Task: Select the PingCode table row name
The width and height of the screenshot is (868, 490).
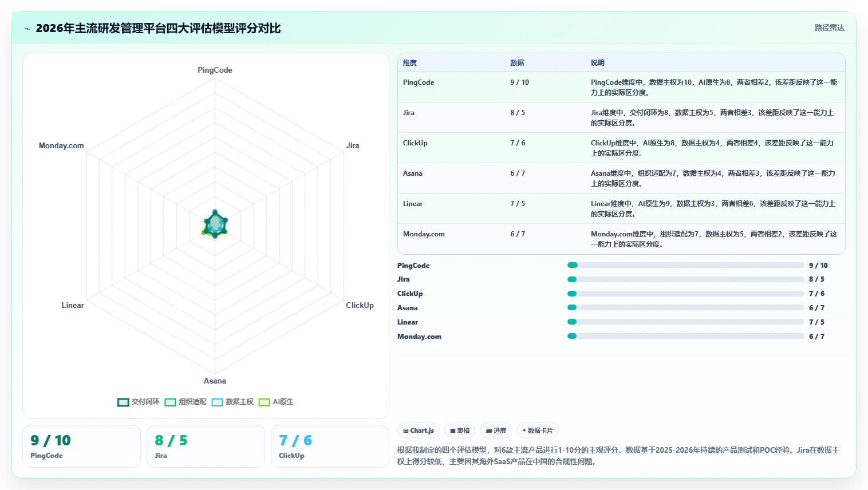Action: coord(419,82)
